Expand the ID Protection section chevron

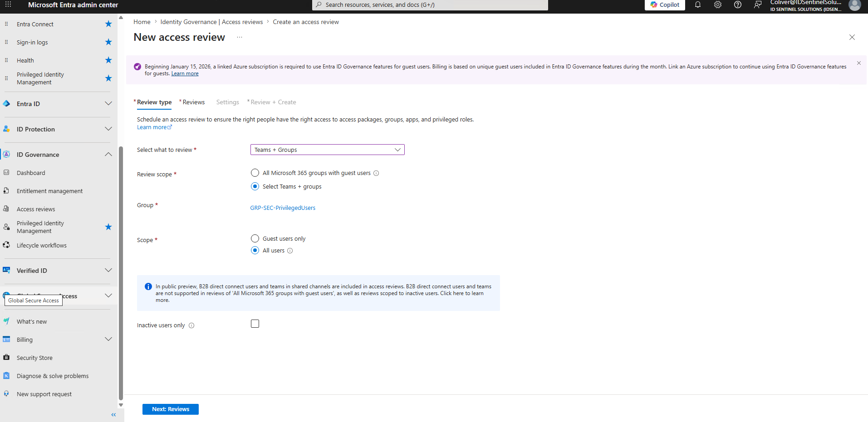[x=108, y=129]
